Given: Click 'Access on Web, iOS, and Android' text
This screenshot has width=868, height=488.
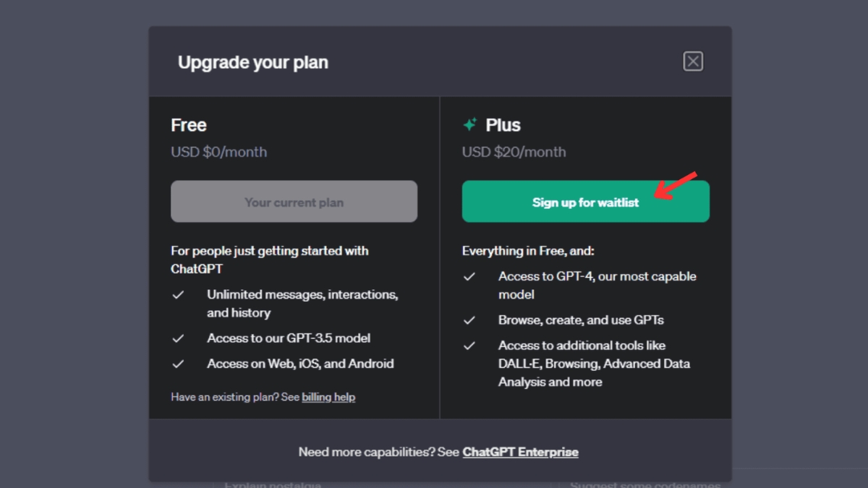Looking at the screenshot, I should 300,364.
